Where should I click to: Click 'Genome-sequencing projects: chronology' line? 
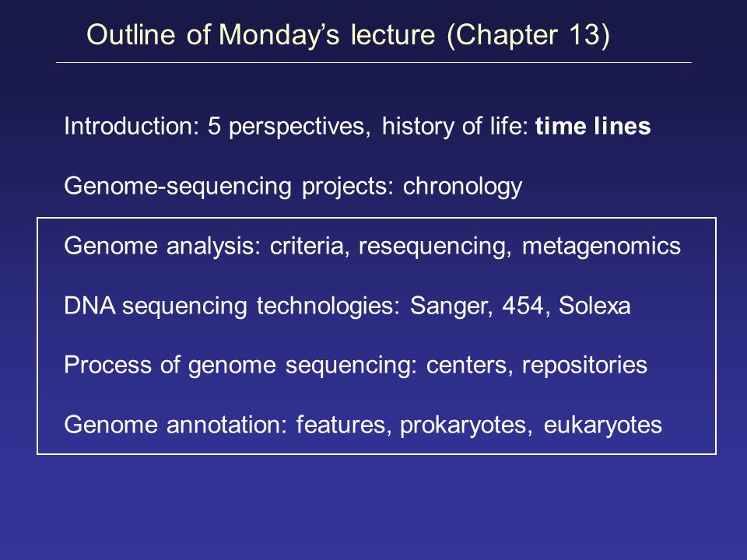(293, 187)
